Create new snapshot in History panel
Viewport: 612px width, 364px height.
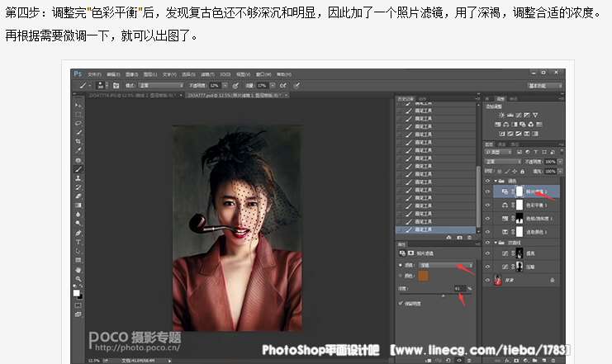[x=459, y=237]
